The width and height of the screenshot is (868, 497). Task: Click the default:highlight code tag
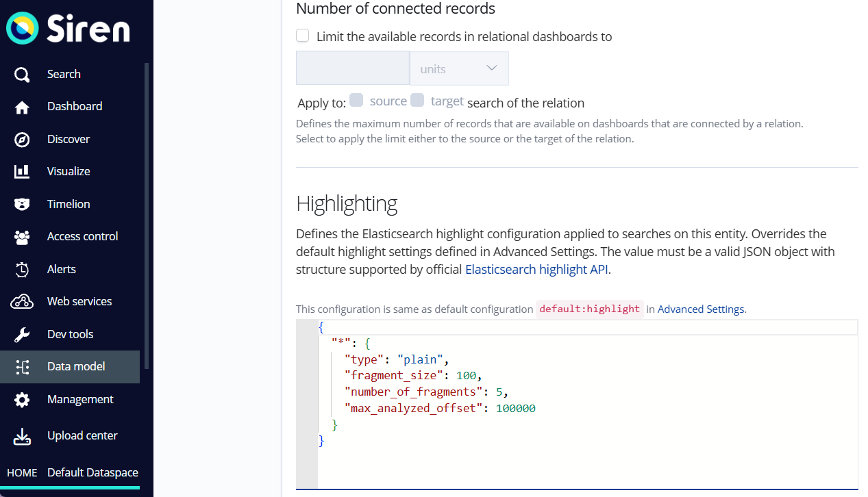[x=589, y=309]
